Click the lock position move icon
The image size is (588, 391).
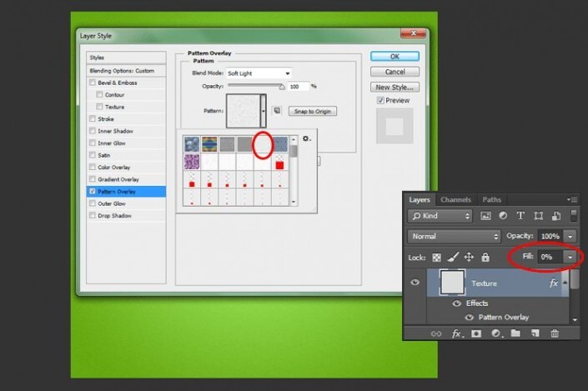click(x=469, y=258)
